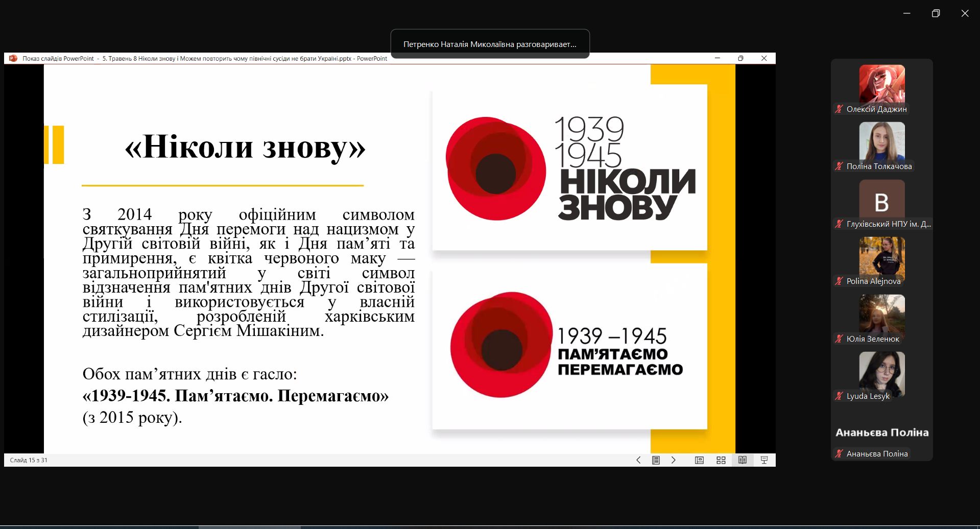This screenshot has width=980, height=529.
Task: Switch to Slide Sorter view icon
Action: coord(721,460)
